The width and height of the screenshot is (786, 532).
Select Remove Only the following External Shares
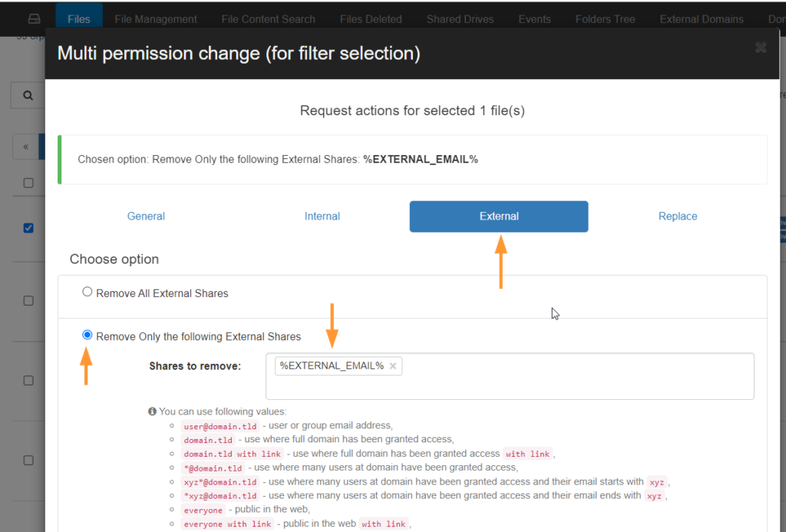(88, 335)
